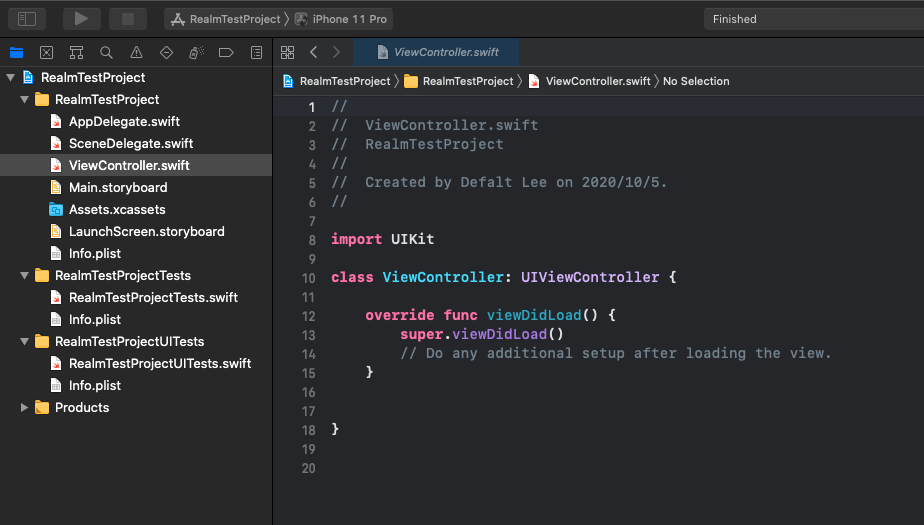Click UIViewController superclass name

click(590, 277)
